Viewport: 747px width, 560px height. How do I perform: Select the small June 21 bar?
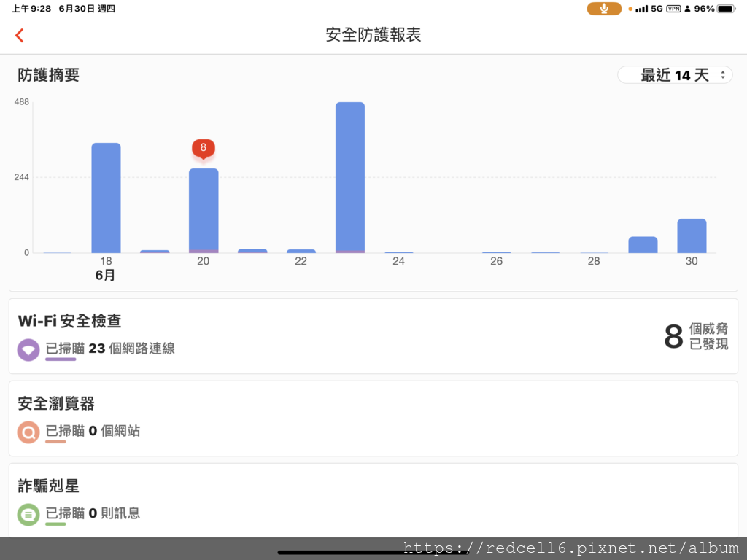pos(252,251)
